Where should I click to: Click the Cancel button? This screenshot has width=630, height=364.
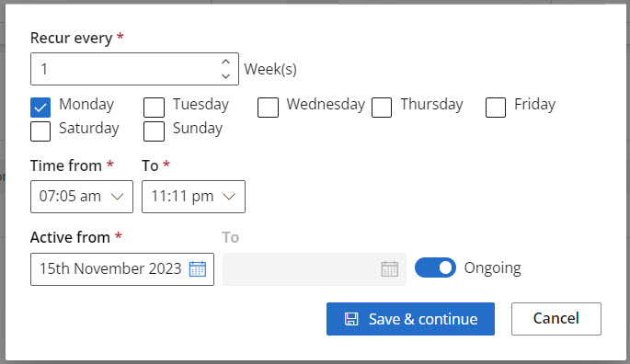[556, 319]
